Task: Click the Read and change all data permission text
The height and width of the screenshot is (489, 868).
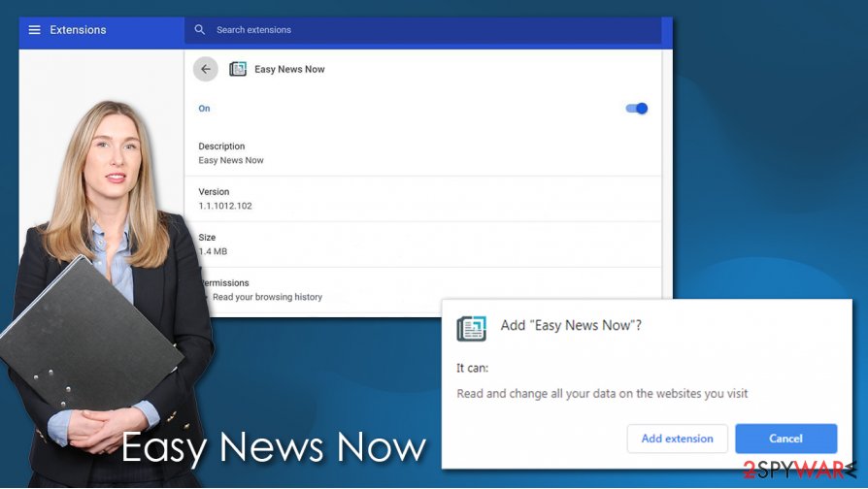Action: click(602, 393)
